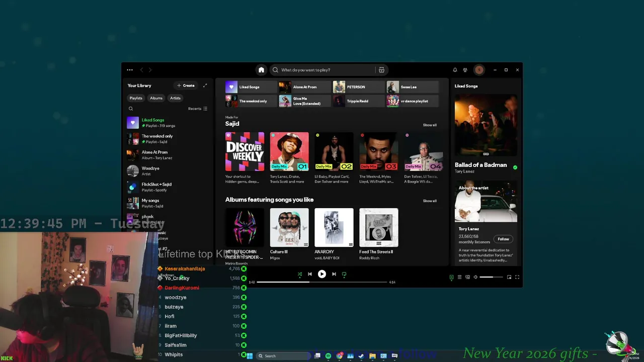644x362 pixels.
Task: Follow Tory Lanez
Action: [x=503, y=239]
